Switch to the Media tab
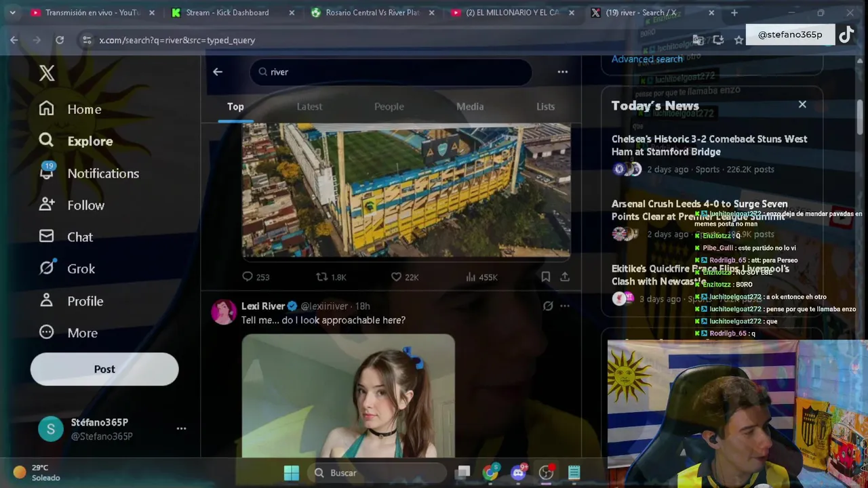Viewport: 868px width, 488px height. [x=470, y=106]
